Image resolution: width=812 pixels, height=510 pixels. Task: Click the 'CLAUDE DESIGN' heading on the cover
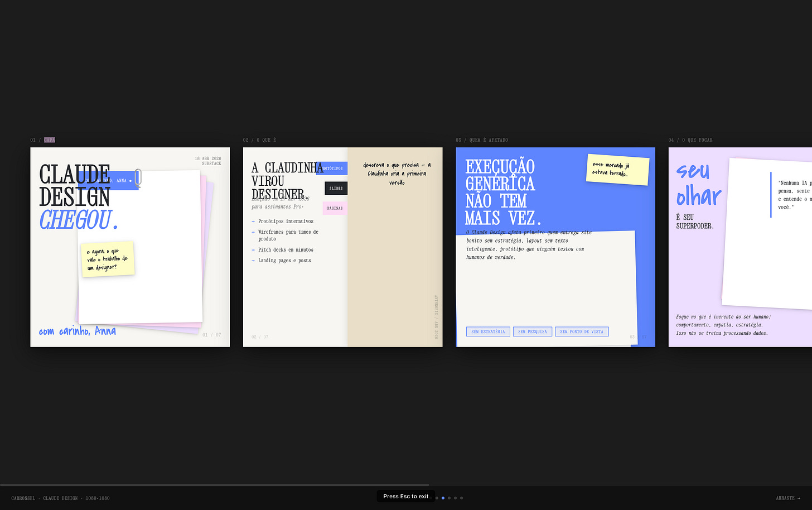75,186
